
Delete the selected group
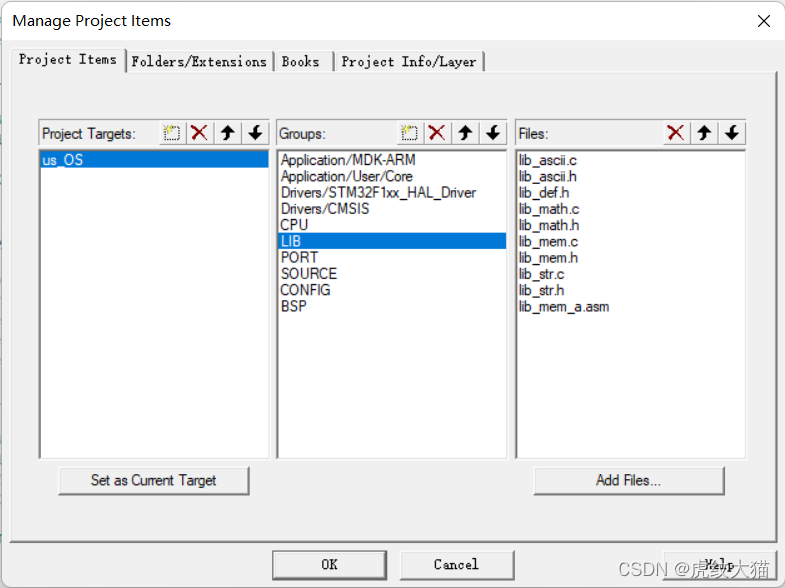point(437,133)
